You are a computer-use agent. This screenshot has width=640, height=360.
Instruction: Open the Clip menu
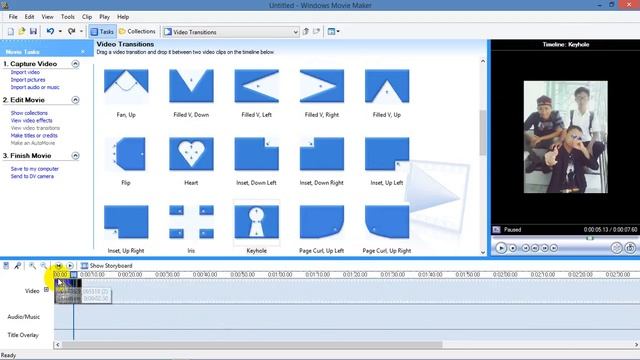tap(87, 17)
